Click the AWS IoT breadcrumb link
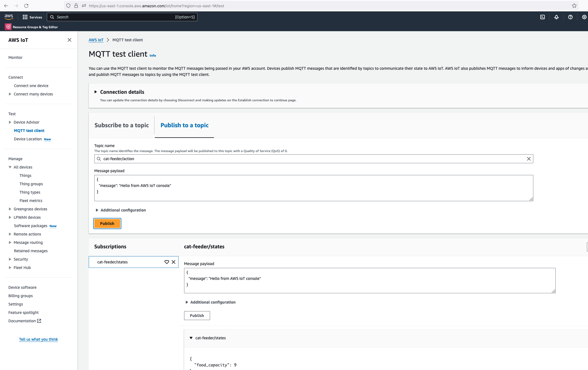 click(96, 40)
